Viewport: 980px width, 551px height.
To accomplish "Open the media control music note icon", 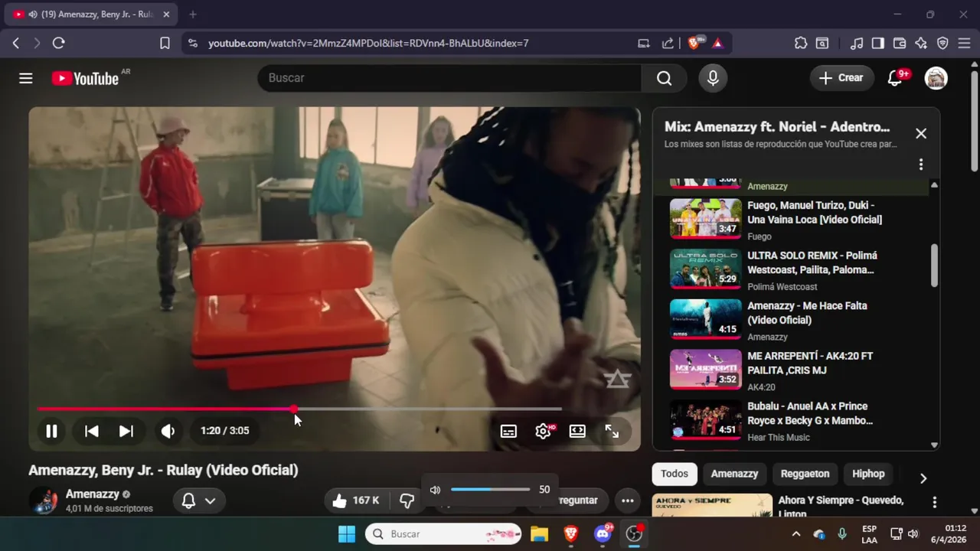I will (x=857, y=44).
